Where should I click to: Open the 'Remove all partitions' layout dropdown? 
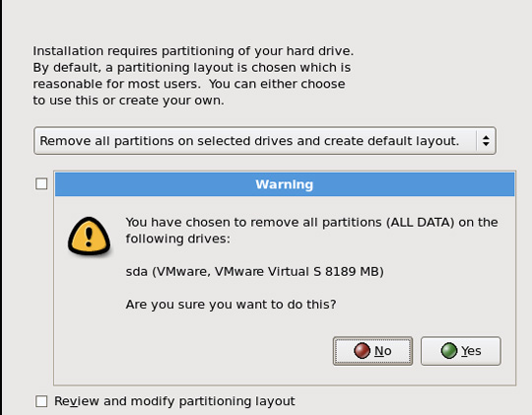point(265,141)
